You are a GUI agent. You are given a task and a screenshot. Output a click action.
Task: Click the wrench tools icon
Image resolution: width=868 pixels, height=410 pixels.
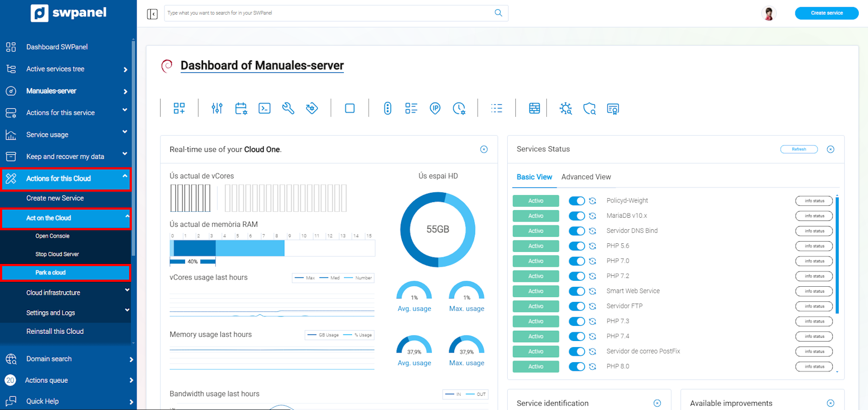pos(288,108)
